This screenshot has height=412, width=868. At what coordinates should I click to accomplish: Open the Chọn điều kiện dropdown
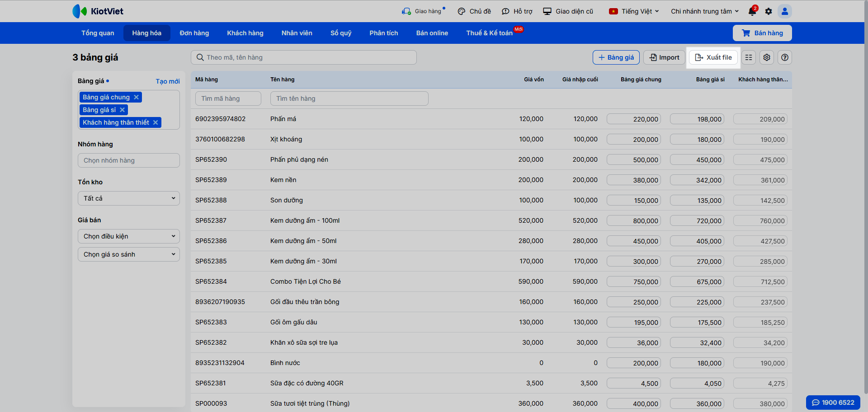coord(129,236)
